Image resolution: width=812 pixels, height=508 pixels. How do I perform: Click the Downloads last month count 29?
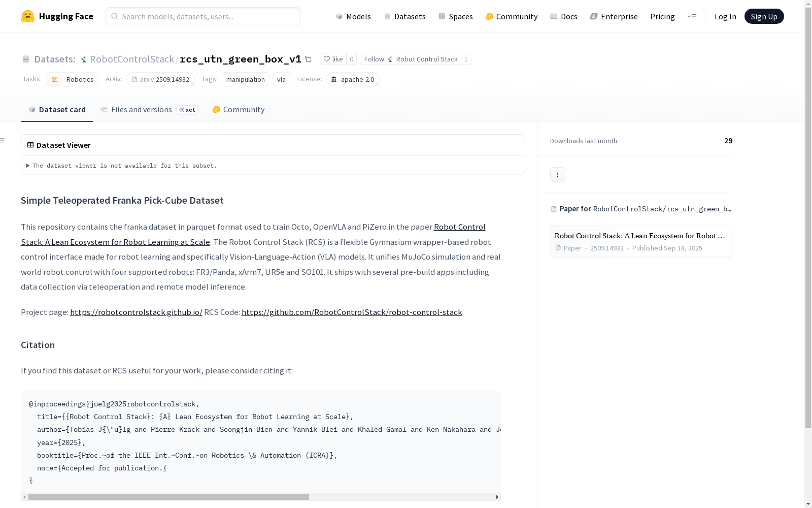[x=728, y=141]
